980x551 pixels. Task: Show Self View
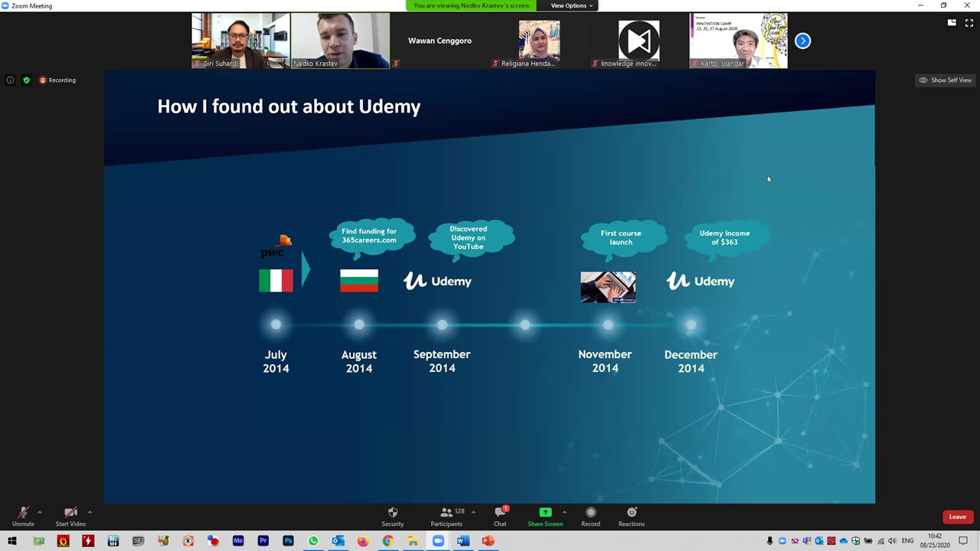[946, 80]
